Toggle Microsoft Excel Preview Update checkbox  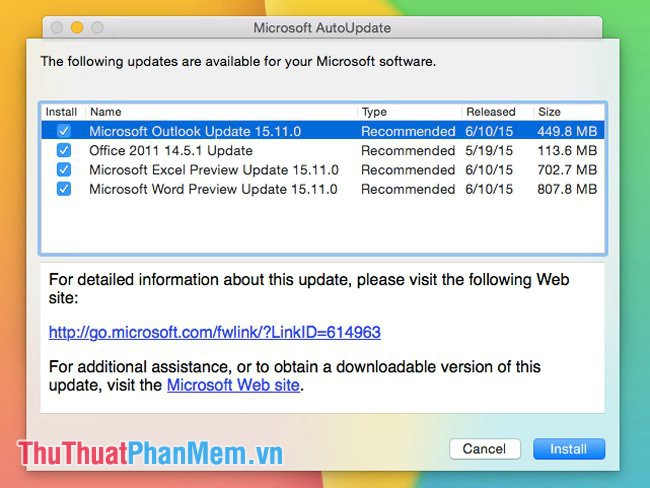point(64,170)
